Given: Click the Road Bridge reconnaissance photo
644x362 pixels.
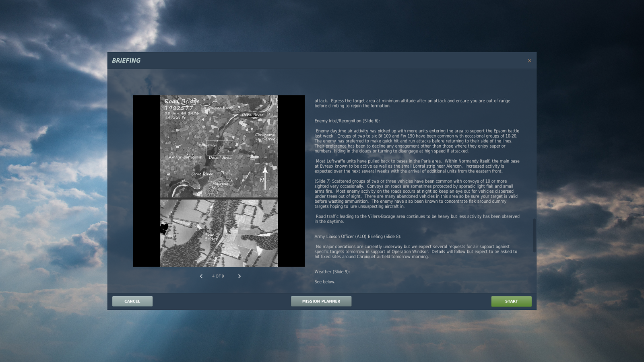Looking at the screenshot, I should 219,181.
